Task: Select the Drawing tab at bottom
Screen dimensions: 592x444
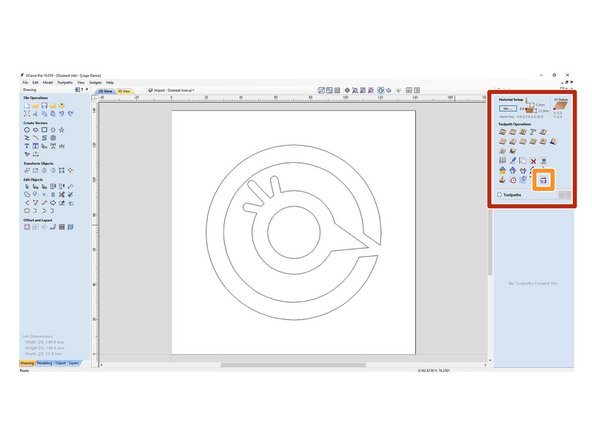Action: (x=27, y=363)
